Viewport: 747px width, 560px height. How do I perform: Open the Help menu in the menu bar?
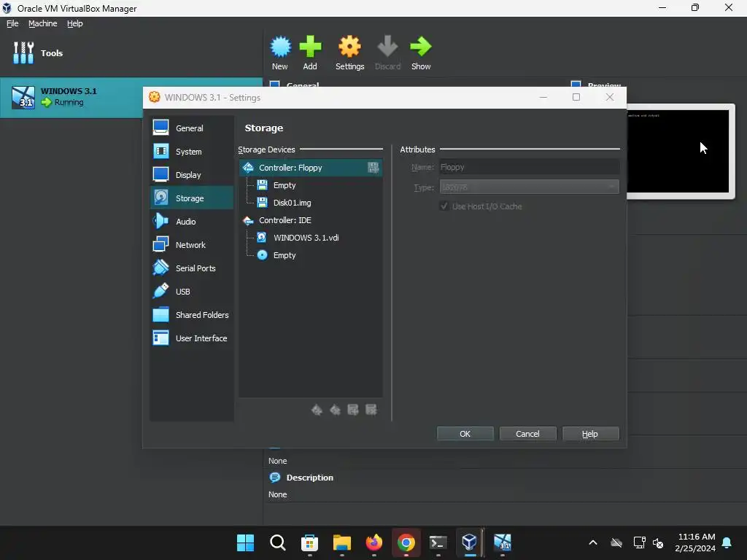tap(75, 23)
